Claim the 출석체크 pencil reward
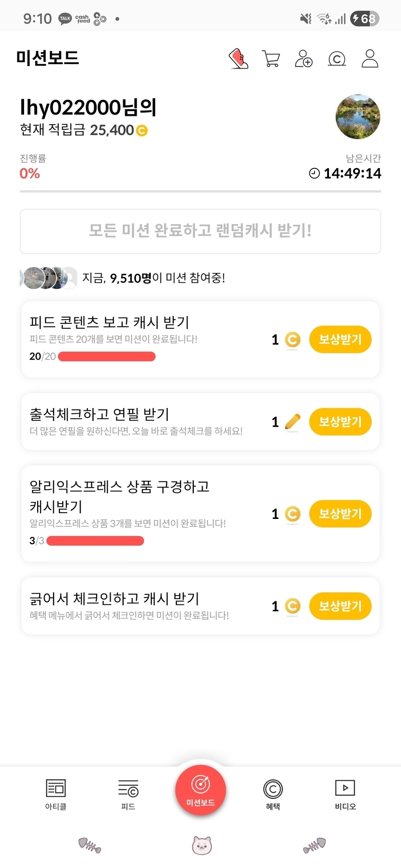 pyautogui.click(x=340, y=421)
